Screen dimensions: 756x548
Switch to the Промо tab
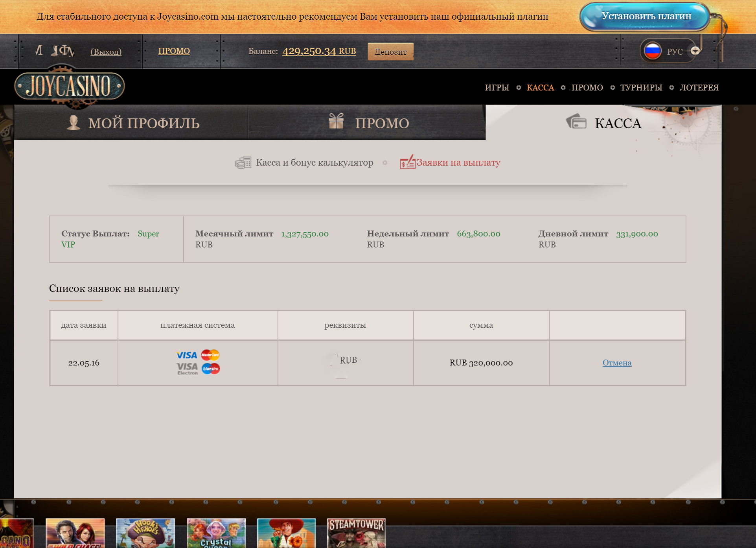(382, 124)
